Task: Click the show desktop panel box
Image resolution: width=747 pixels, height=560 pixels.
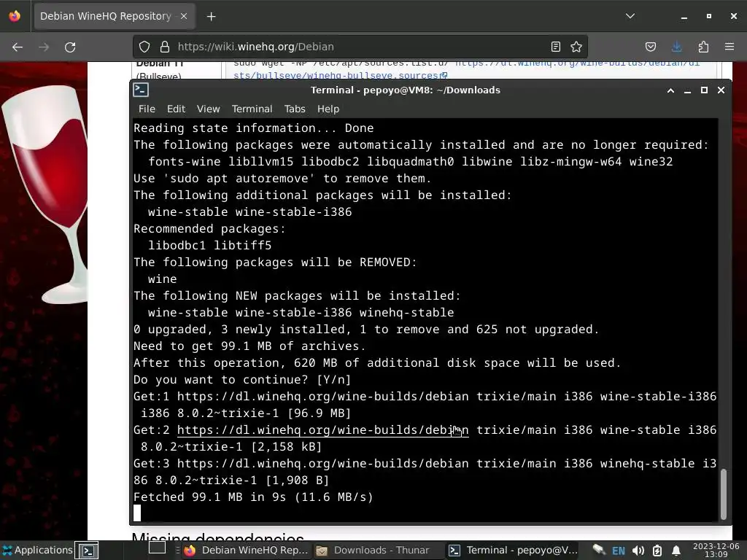Action: point(158,548)
